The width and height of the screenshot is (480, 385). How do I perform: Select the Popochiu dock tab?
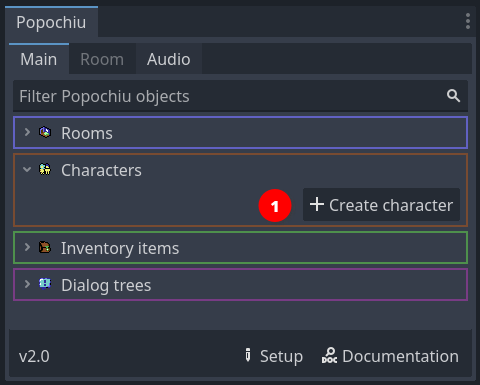pyautogui.click(x=51, y=22)
